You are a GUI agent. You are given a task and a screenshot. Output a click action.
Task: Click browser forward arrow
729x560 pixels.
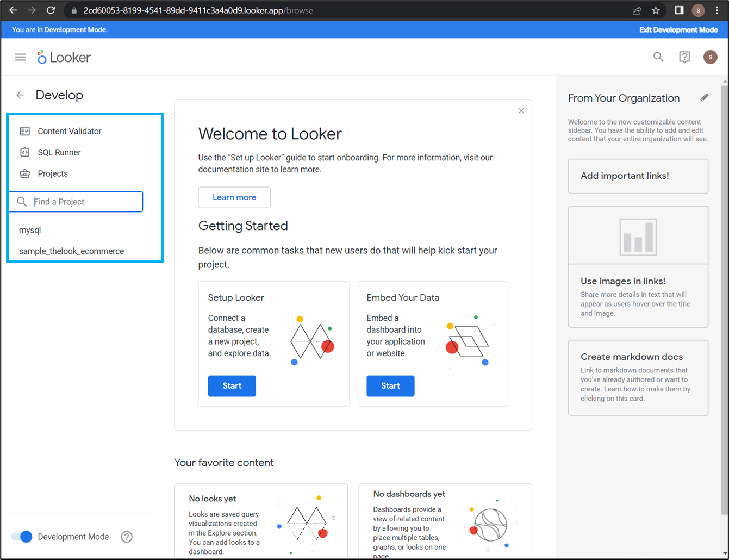[32, 10]
